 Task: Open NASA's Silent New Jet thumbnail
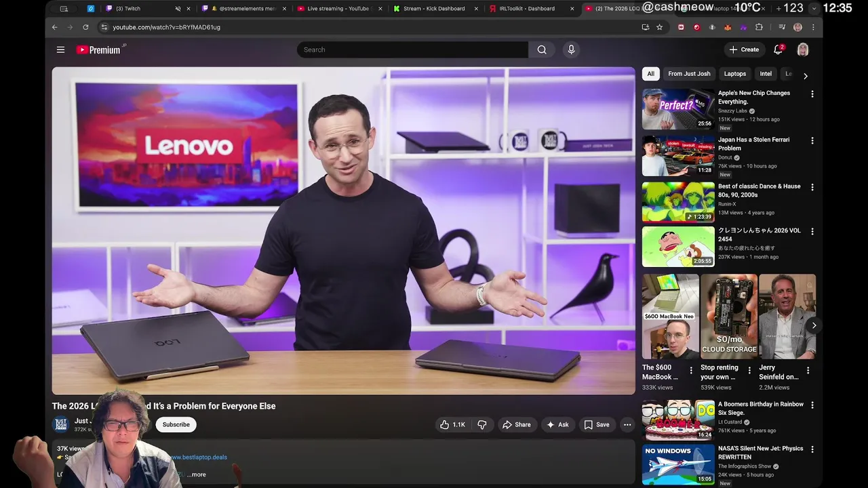pos(678,464)
